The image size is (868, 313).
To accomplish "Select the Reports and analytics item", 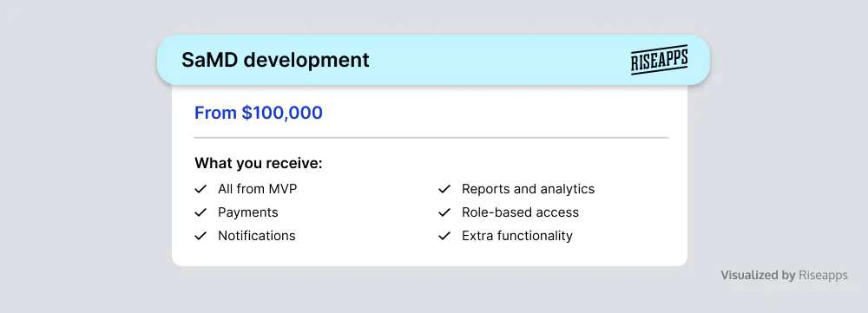I will click(x=528, y=189).
